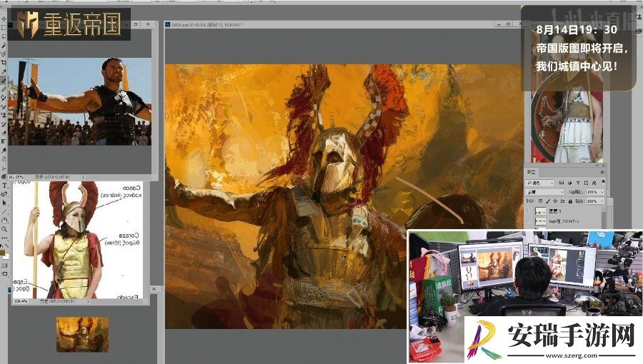
Task: Toggle layer filtering switch on or off
Action: (x=603, y=183)
